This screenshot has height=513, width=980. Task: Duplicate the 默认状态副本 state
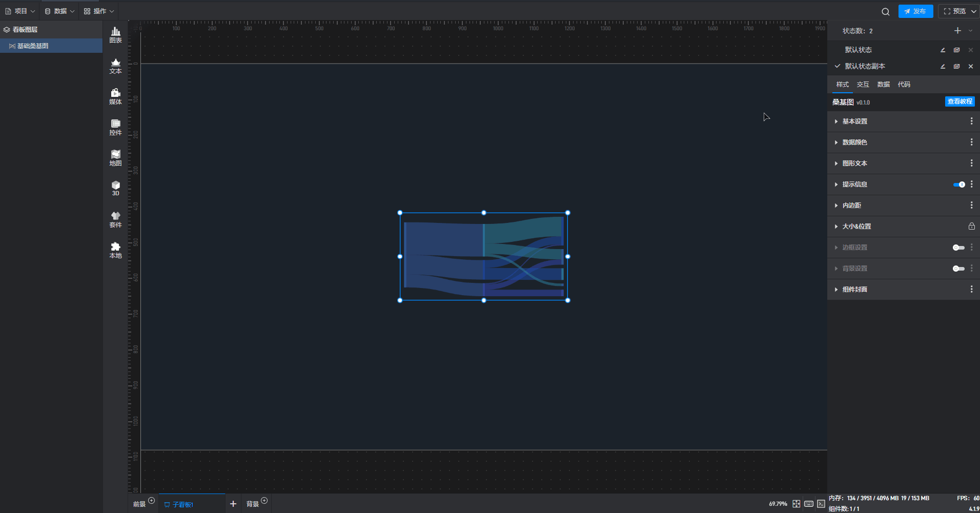tap(956, 66)
